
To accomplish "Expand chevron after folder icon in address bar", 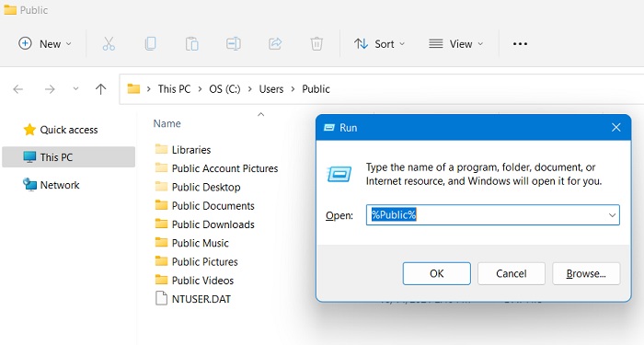I will [149, 89].
